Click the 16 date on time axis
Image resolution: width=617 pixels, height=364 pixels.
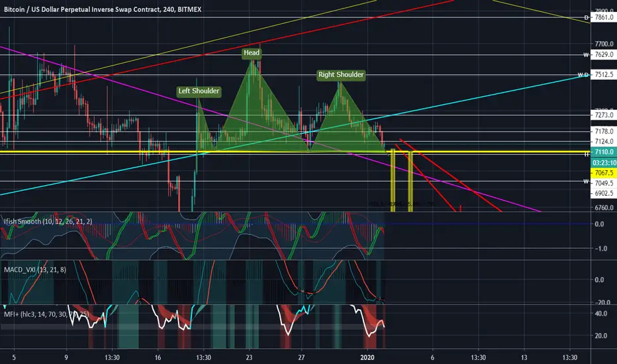158,357
